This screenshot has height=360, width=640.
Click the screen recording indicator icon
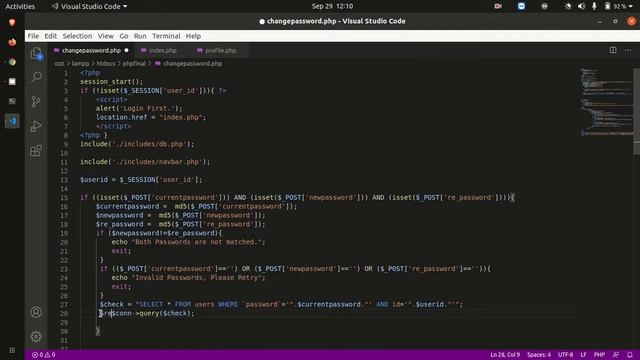coord(498,6)
